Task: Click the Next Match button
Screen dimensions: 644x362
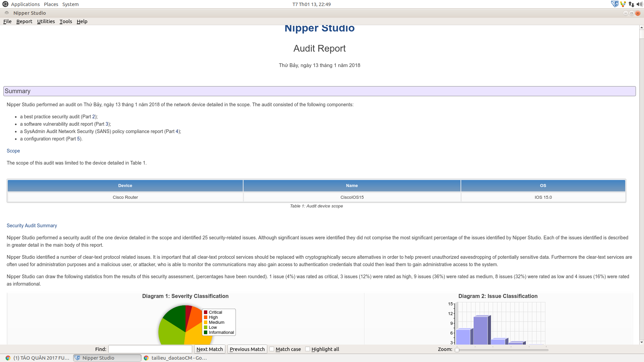Action: tap(210, 349)
